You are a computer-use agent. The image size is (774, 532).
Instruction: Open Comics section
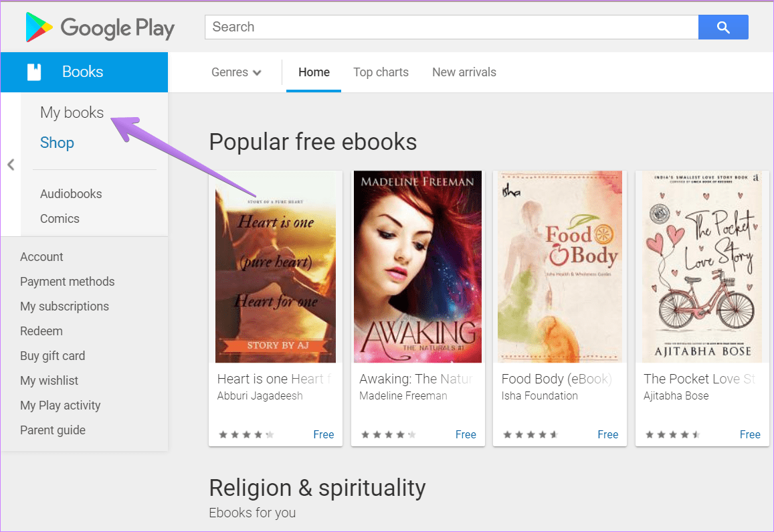pyautogui.click(x=60, y=218)
